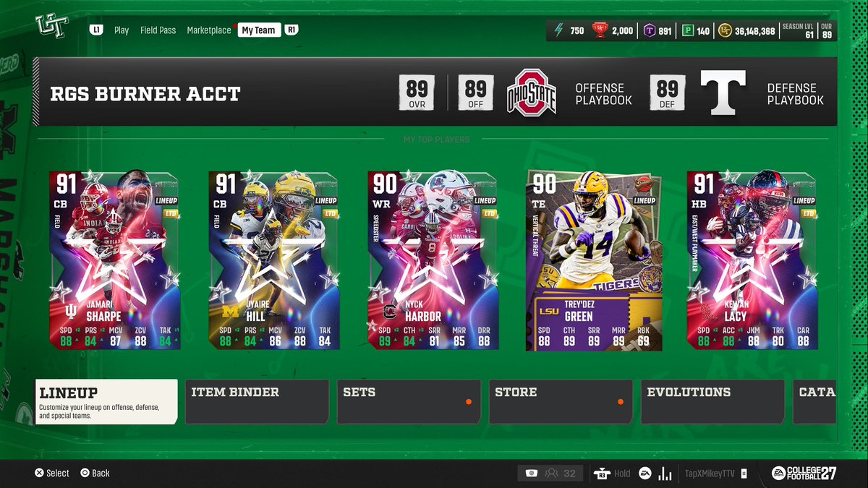Click the L1 shoulder button icon
The width and height of the screenshot is (868, 488).
click(x=95, y=30)
